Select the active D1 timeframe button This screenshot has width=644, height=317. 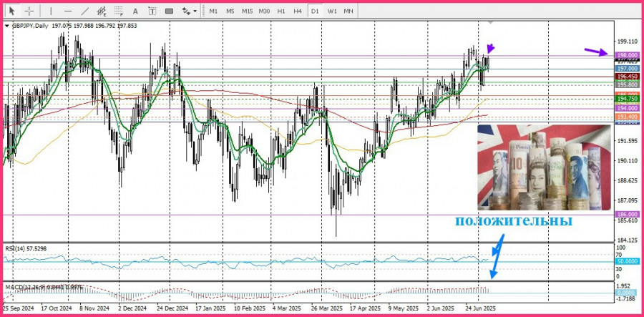pyautogui.click(x=315, y=11)
